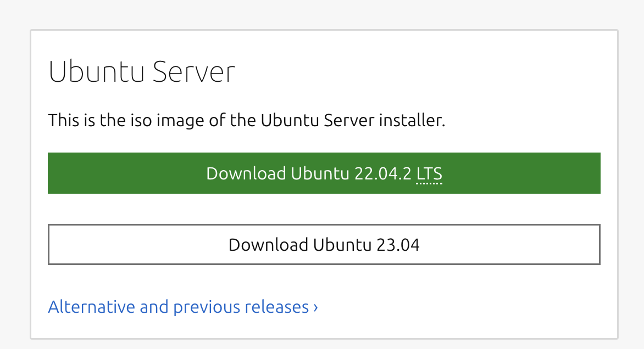The image size is (644, 349).
Task: Select the 22.04.2 version number in green button
Action: click(383, 173)
